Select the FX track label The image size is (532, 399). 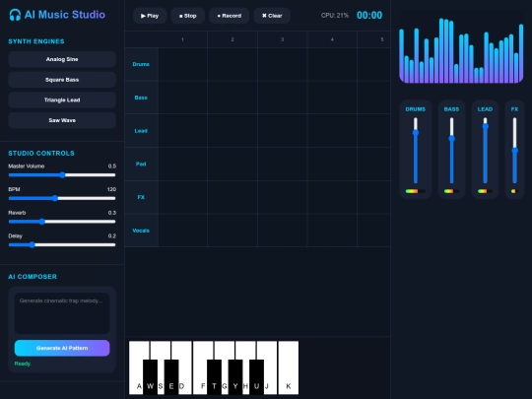pos(141,197)
